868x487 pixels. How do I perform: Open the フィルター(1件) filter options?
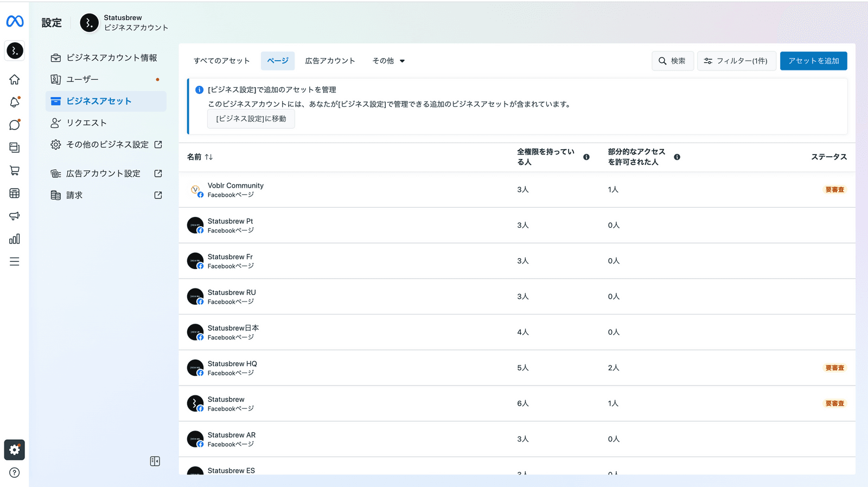coord(736,61)
